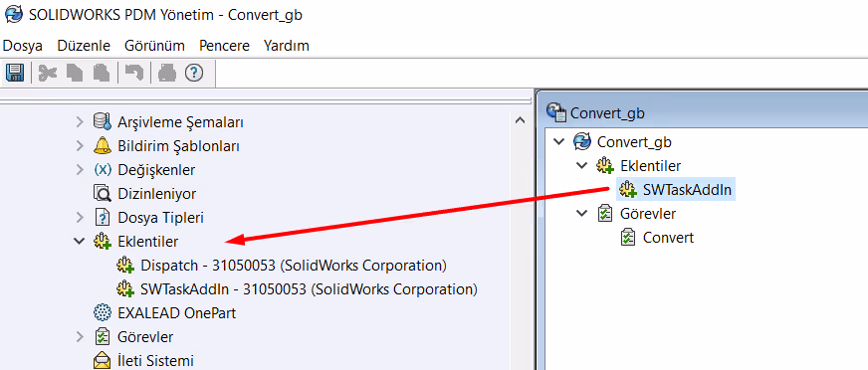This screenshot has height=370, width=868.
Task: Click the Convert_gb root node icon
Action: (582, 141)
